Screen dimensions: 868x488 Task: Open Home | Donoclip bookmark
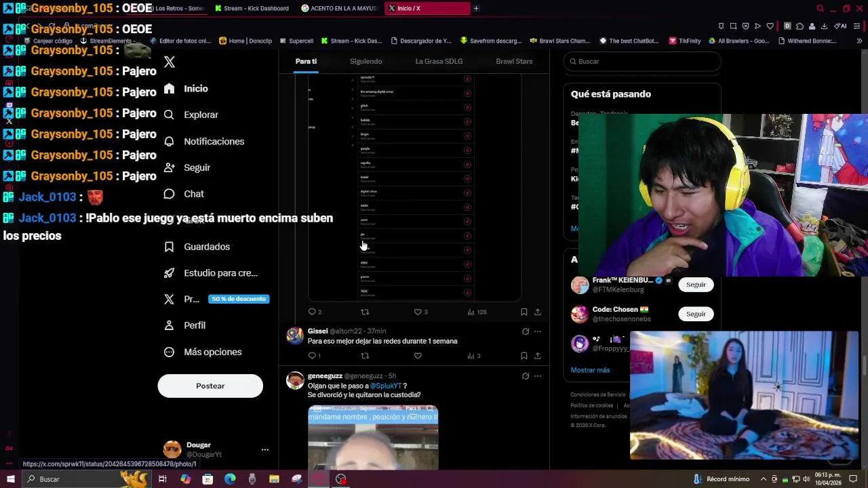(x=245, y=41)
